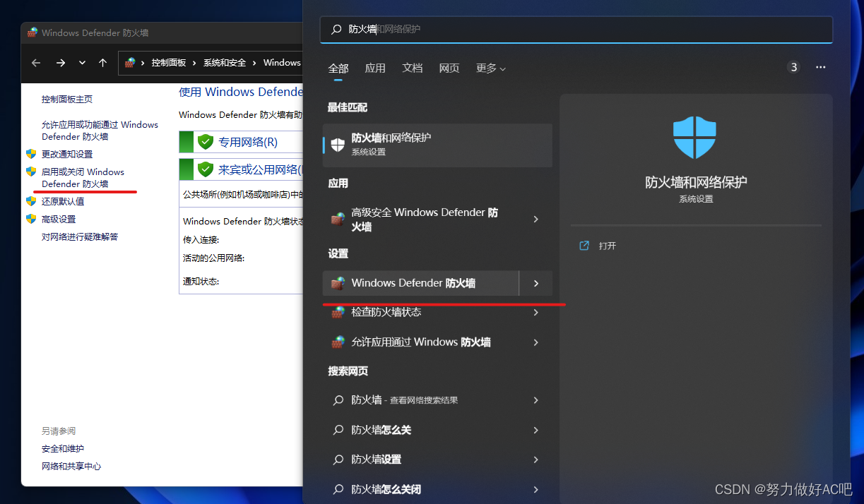
Task: Click the search box containing 防火墙
Action: 576,30
